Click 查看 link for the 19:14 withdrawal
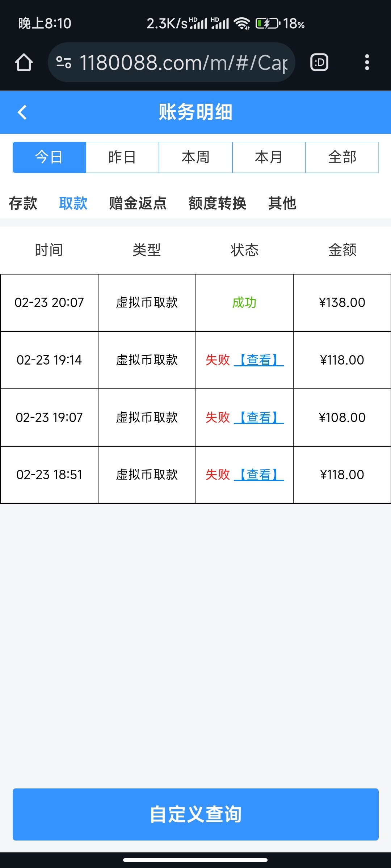 (259, 360)
